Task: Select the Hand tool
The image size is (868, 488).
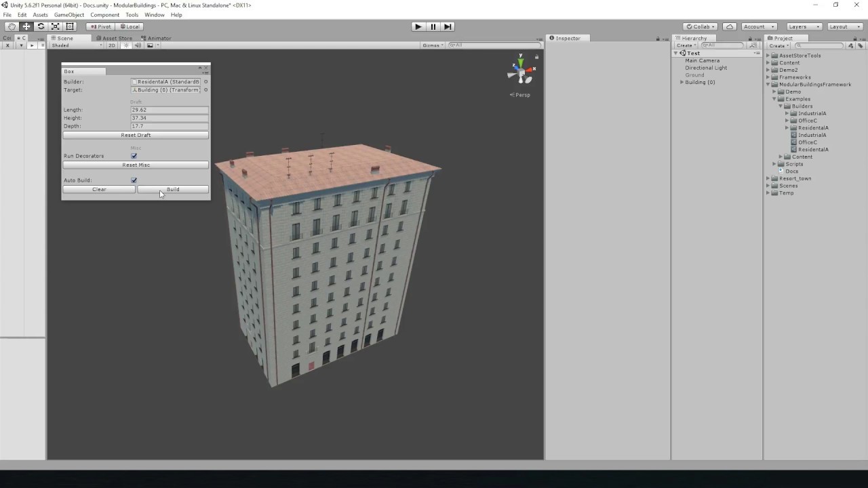Action: (12, 26)
